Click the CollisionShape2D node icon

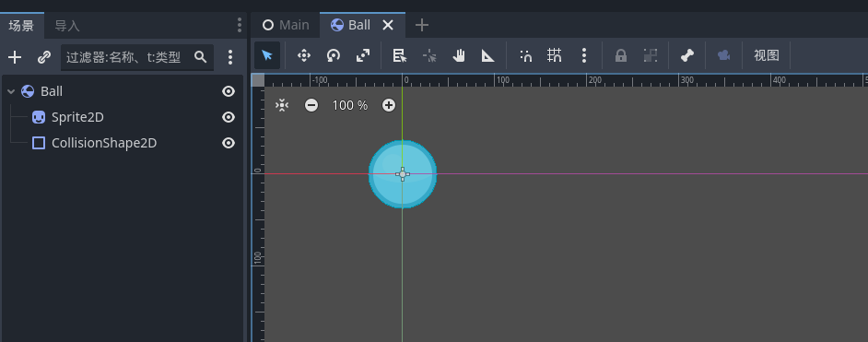pos(39,143)
